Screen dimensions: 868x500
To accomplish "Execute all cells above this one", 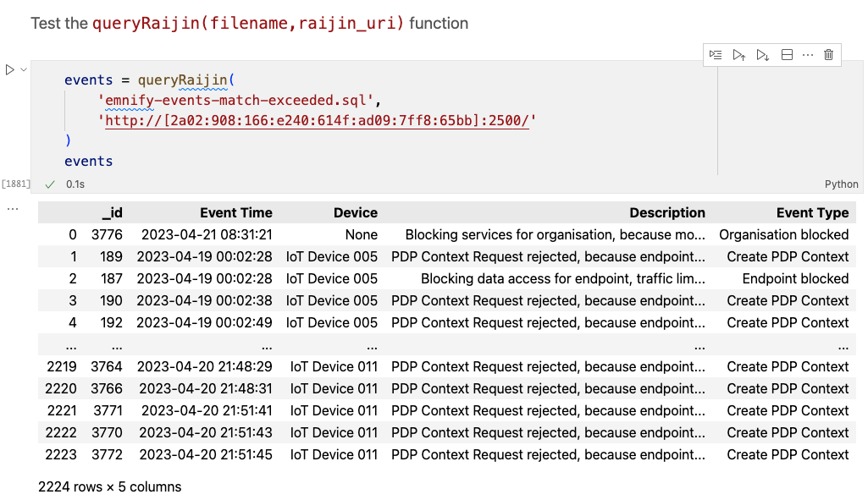I will (x=739, y=55).
